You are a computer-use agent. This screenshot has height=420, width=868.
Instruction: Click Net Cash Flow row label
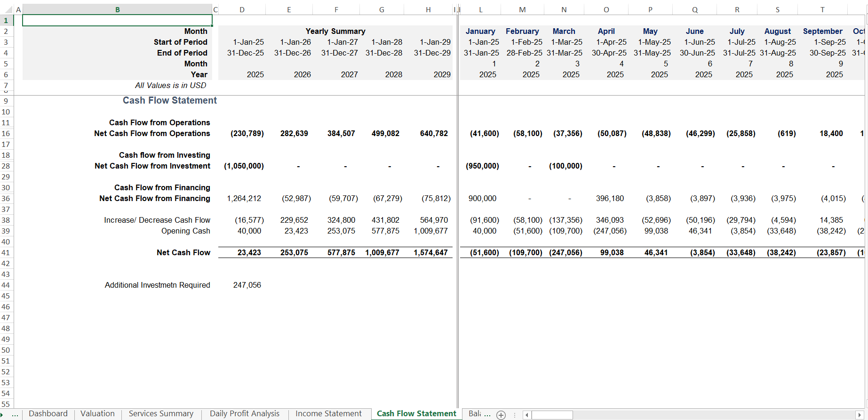(x=183, y=252)
